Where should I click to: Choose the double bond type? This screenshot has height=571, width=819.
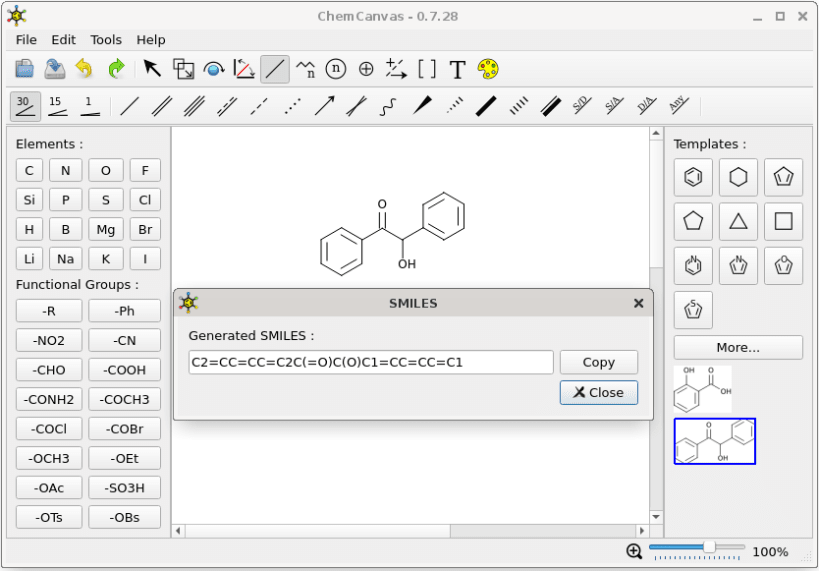(x=161, y=106)
